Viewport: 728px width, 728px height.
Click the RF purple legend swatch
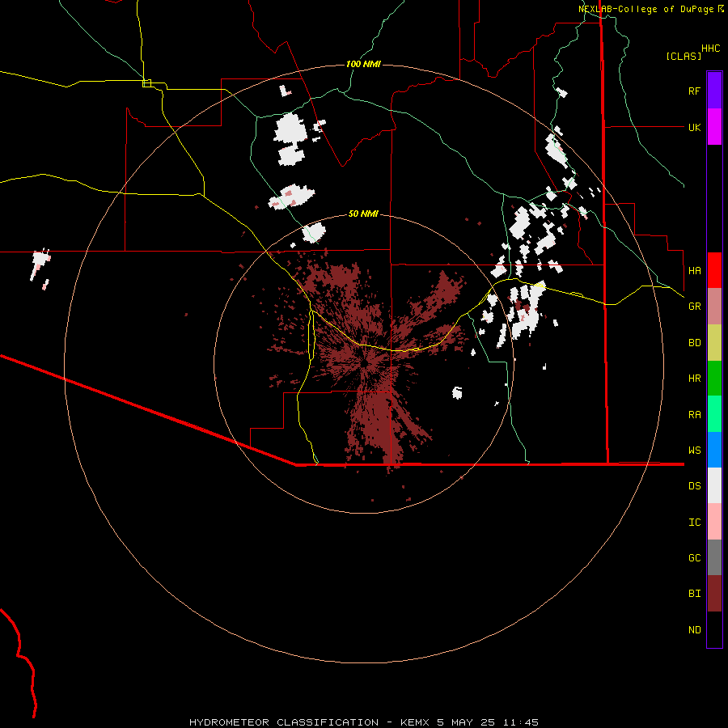point(714,91)
